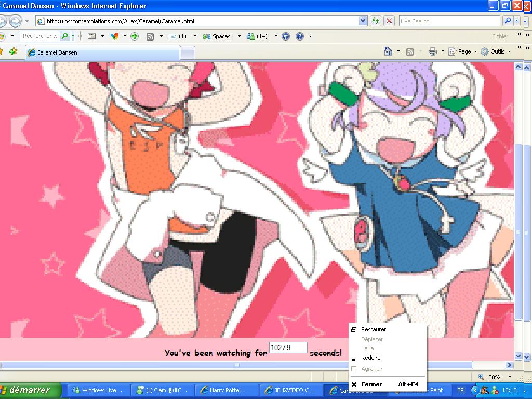Choose Fermer from the context menu
This screenshot has height=400, width=532.
pyautogui.click(x=388, y=384)
